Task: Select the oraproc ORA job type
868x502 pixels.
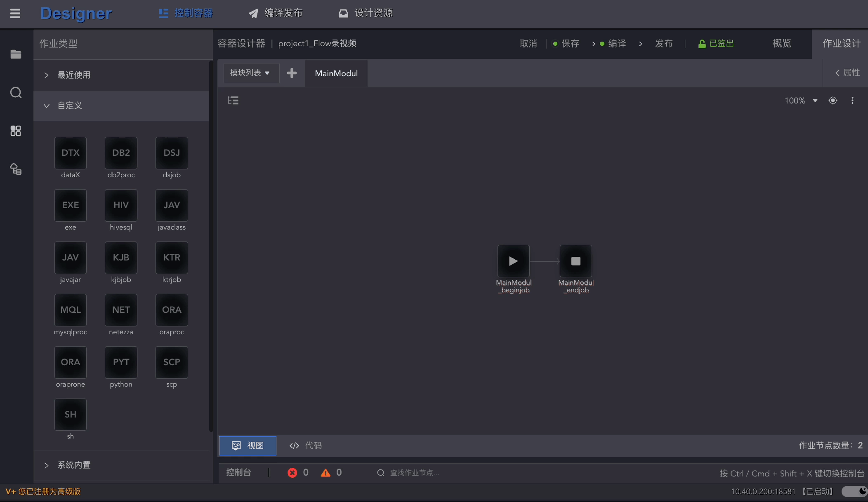Action: coord(172,310)
